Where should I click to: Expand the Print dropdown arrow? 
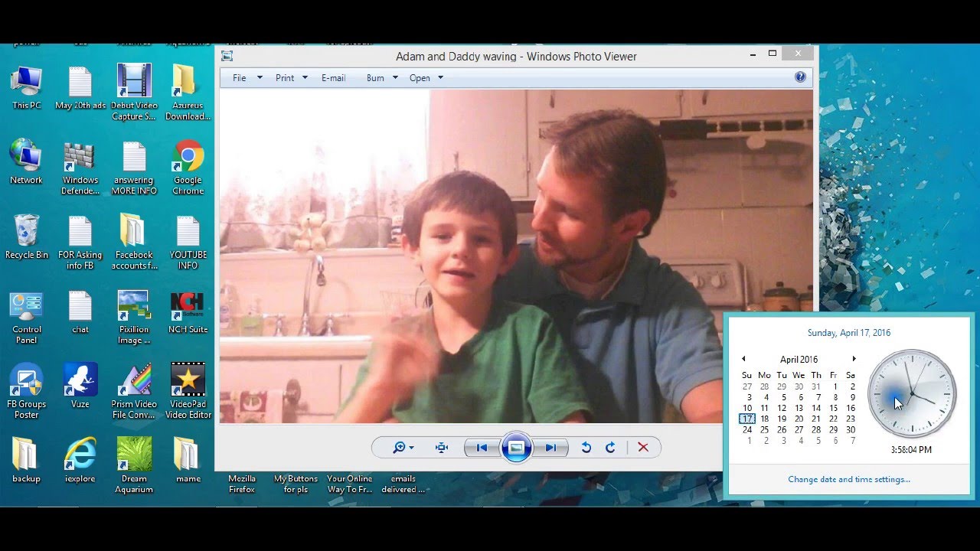(x=305, y=78)
